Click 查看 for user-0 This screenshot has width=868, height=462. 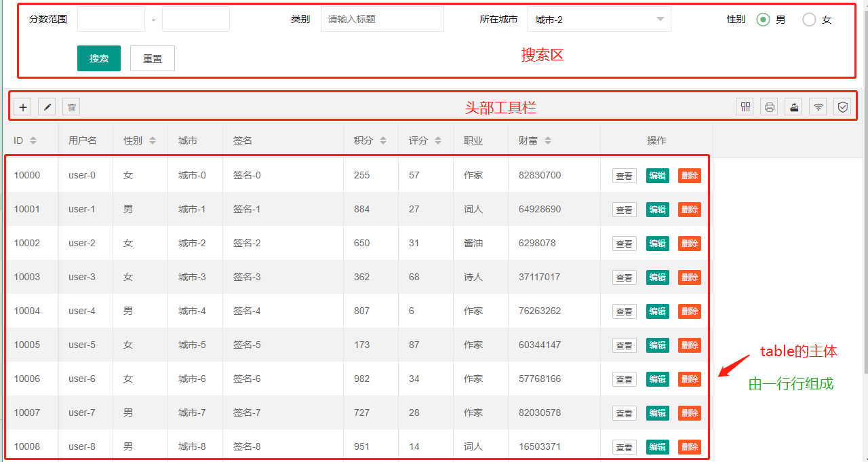pos(625,176)
